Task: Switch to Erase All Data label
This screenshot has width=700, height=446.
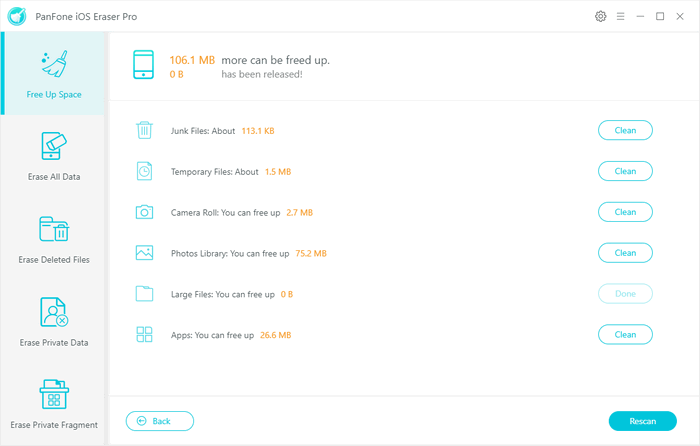Action: 54,177
